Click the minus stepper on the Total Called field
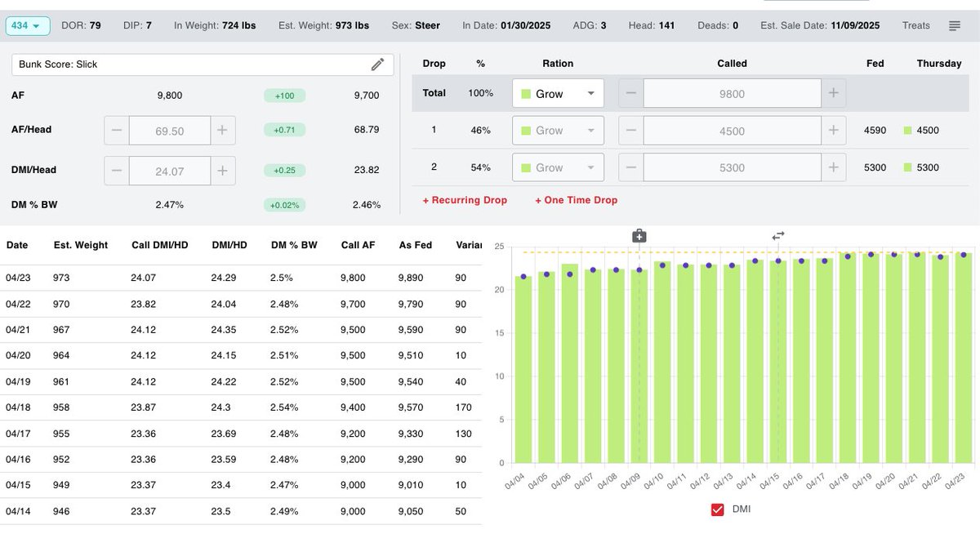Image resolution: width=980 pixels, height=534 pixels. click(630, 93)
